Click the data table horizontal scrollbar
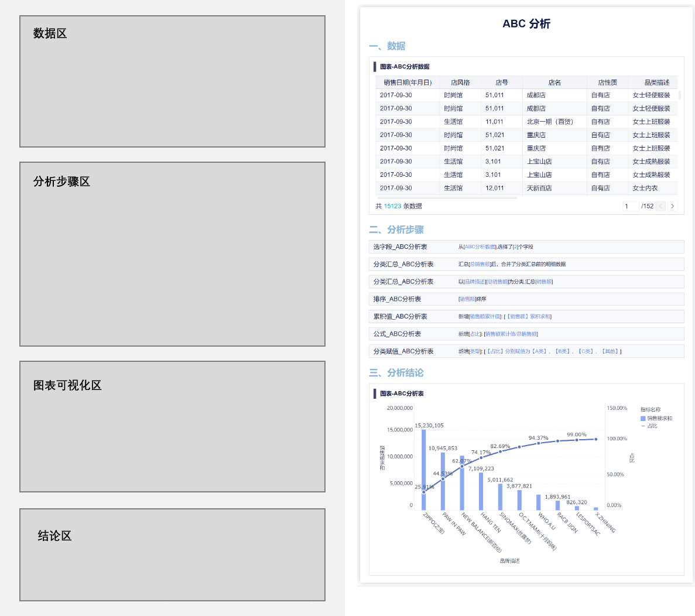 [x=447, y=198]
